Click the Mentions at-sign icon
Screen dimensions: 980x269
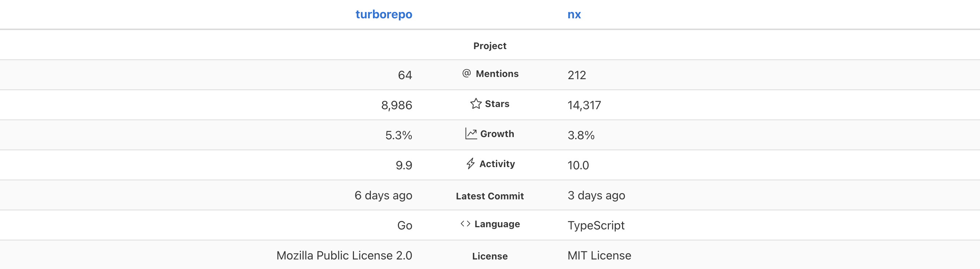tap(466, 73)
